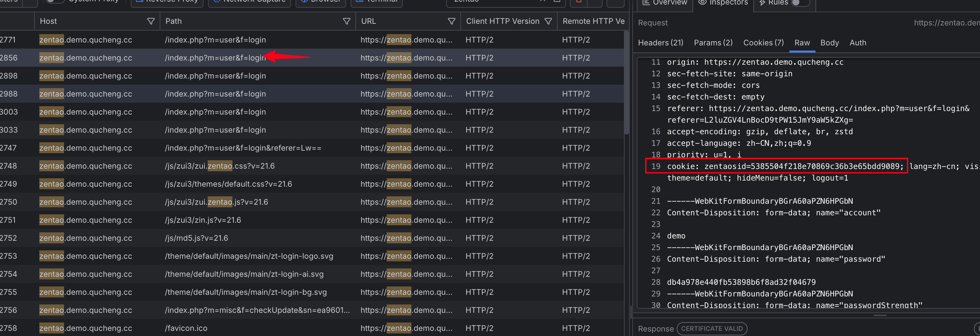Image resolution: width=980 pixels, height=336 pixels.
Task: Click the URL column filter icon
Action: (x=451, y=21)
